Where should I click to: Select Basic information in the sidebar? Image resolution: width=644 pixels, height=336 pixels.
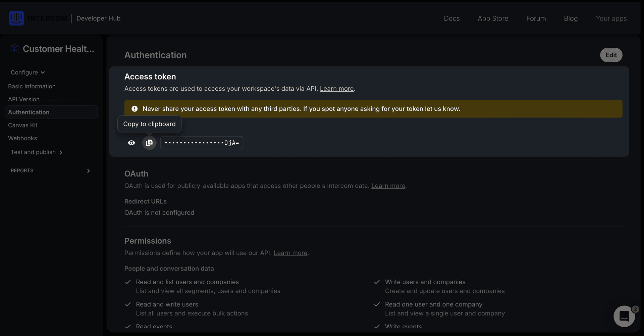(32, 86)
